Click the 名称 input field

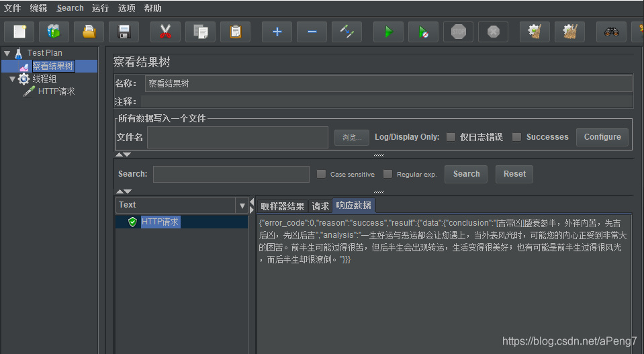tap(389, 84)
